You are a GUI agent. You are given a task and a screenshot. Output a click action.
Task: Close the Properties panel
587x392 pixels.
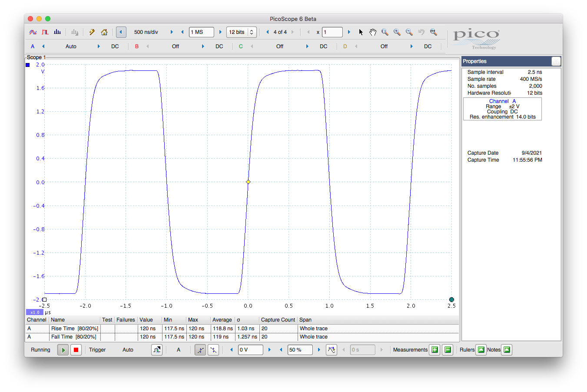pyautogui.click(x=556, y=61)
